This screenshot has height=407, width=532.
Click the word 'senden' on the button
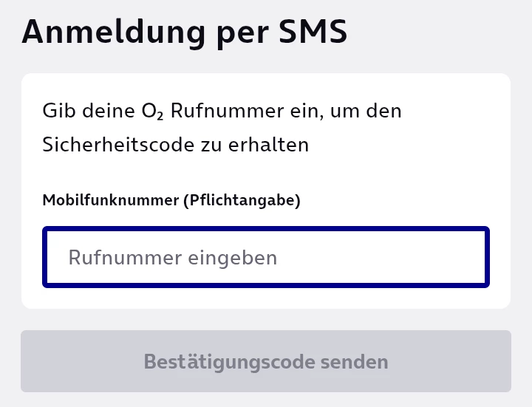coord(354,362)
